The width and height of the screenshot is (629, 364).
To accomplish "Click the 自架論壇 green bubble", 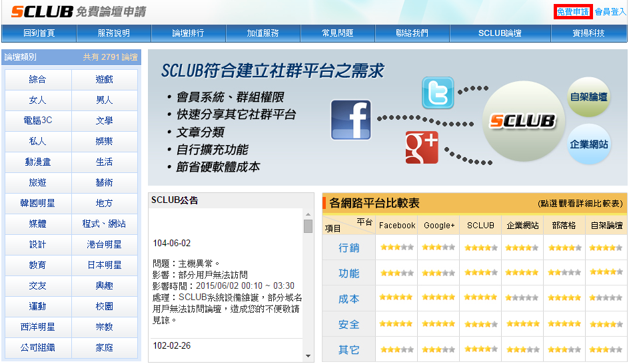I will coord(588,96).
